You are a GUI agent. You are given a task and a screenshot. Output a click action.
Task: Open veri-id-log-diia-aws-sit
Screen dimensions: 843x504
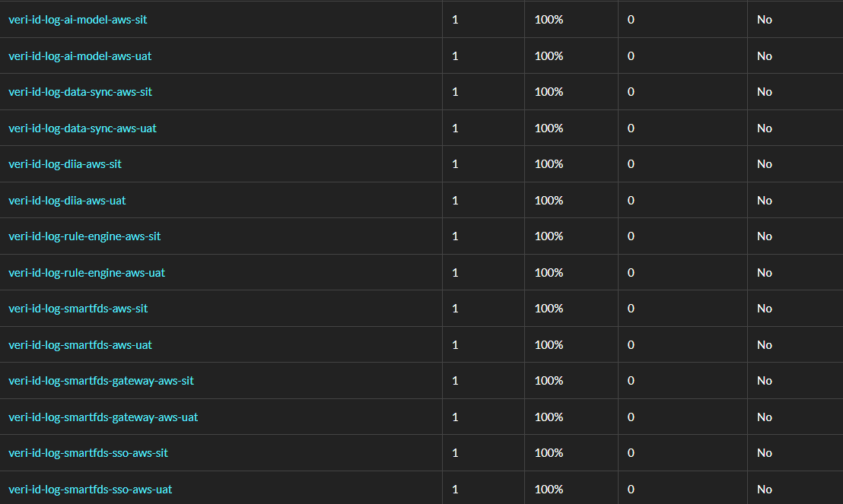pyautogui.click(x=65, y=164)
